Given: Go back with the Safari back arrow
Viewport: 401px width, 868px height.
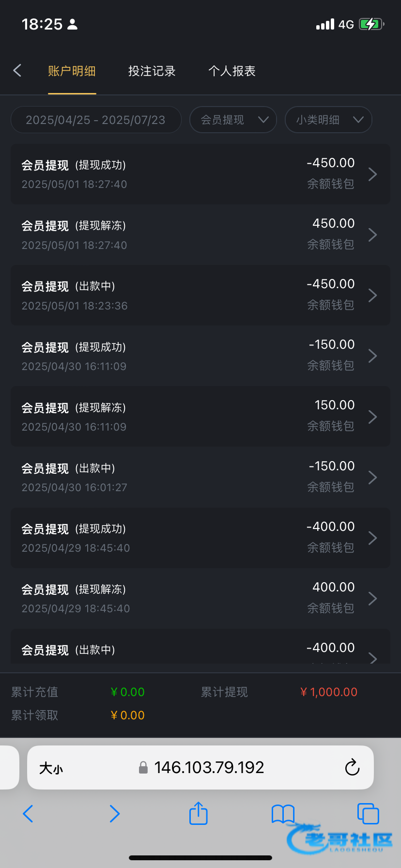Looking at the screenshot, I should click(x=28, y=814).
